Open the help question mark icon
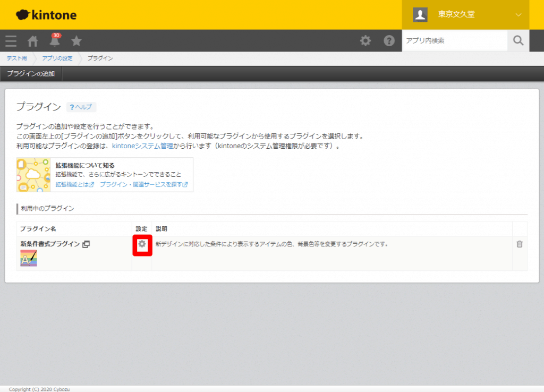This screenshot has height=392, width=544. (x=389, y=41)
